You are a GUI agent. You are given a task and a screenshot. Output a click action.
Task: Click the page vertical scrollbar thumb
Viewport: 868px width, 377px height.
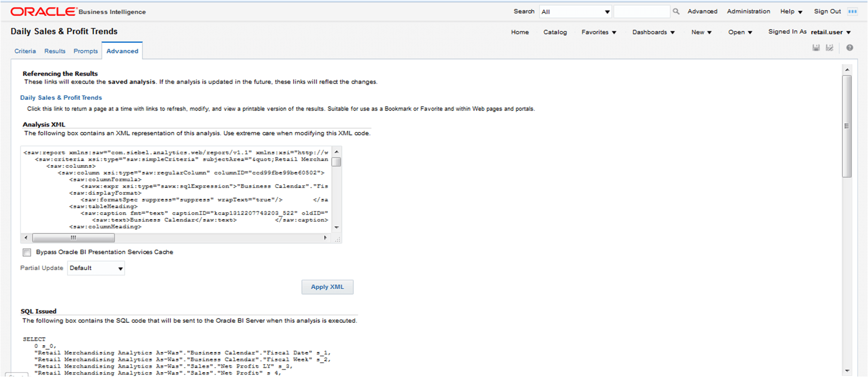coord(847,126)
